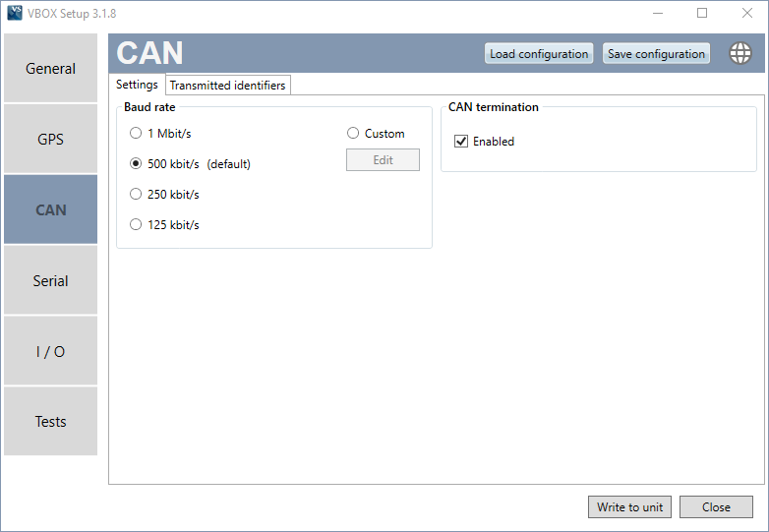Open the I / O section

[x=50, y=351]
